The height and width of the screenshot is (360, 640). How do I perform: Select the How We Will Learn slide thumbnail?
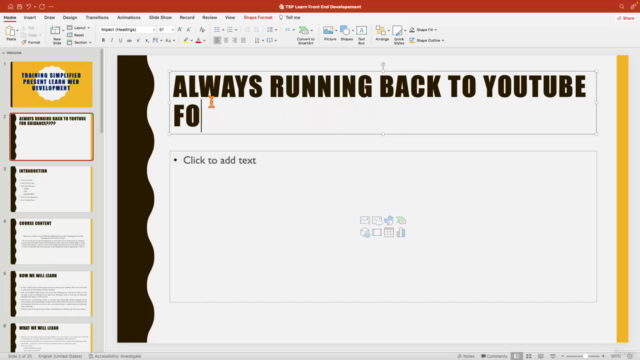pyautogui.click(x=51, y=293)
